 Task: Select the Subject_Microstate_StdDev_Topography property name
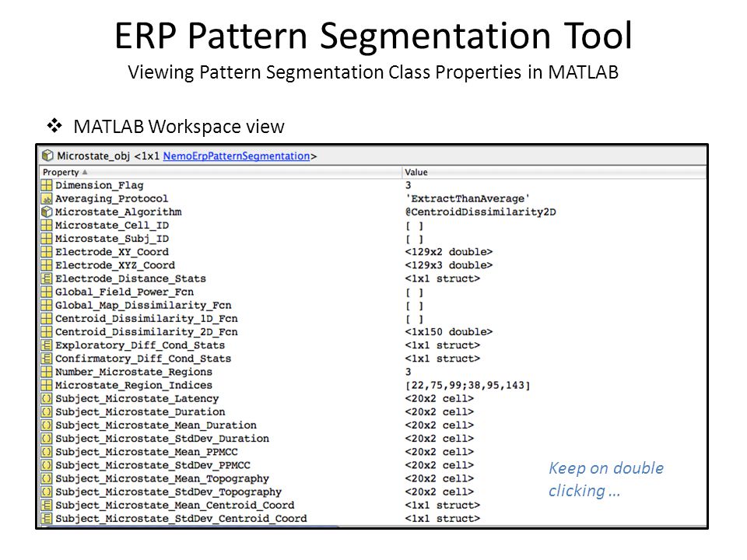pyautogui.click(x=168, y=492)
